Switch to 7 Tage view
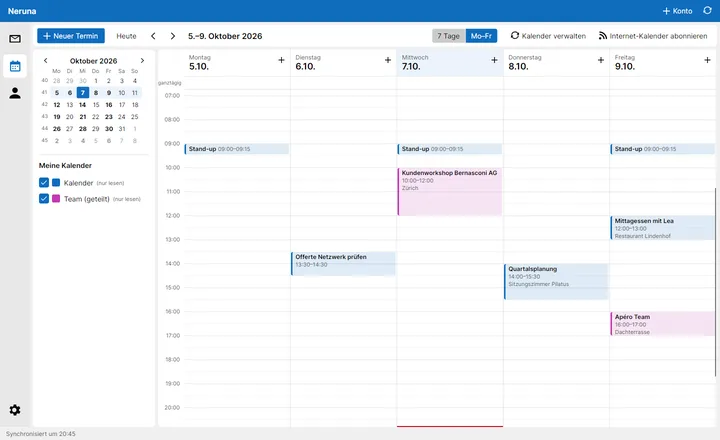 (x=449, y=36)
